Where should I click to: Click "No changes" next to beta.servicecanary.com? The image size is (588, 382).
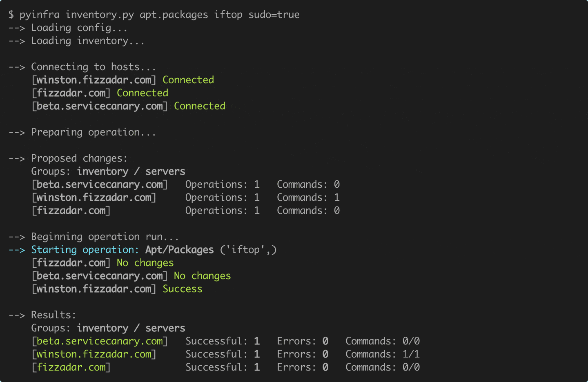(x=202, y=276)
